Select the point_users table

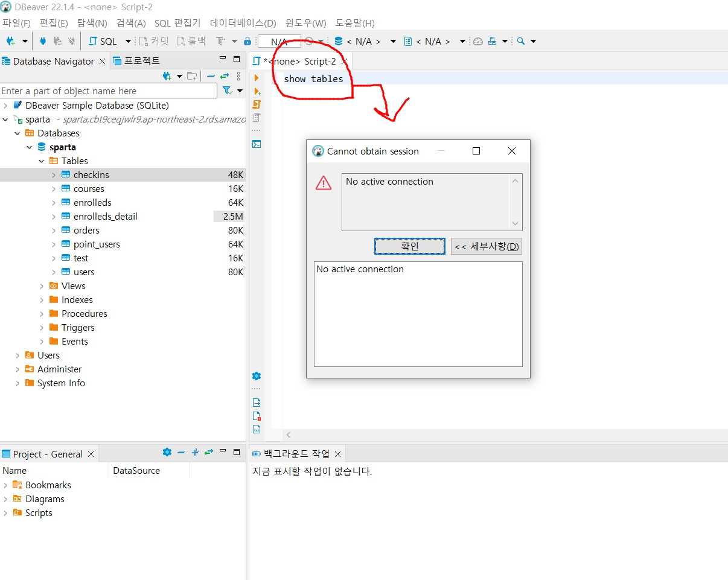coord(97,244)
